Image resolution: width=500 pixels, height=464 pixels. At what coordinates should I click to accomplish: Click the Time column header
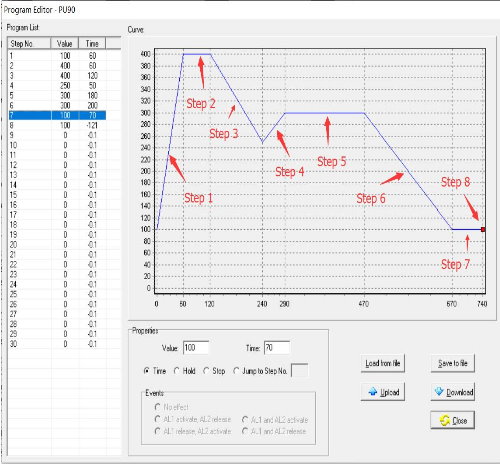pos(92,44)
